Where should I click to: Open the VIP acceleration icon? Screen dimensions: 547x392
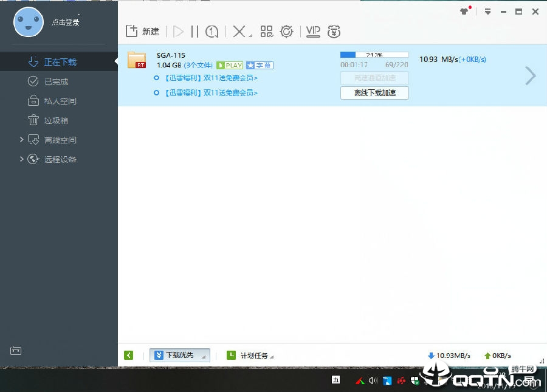click(x=312, y=31)
